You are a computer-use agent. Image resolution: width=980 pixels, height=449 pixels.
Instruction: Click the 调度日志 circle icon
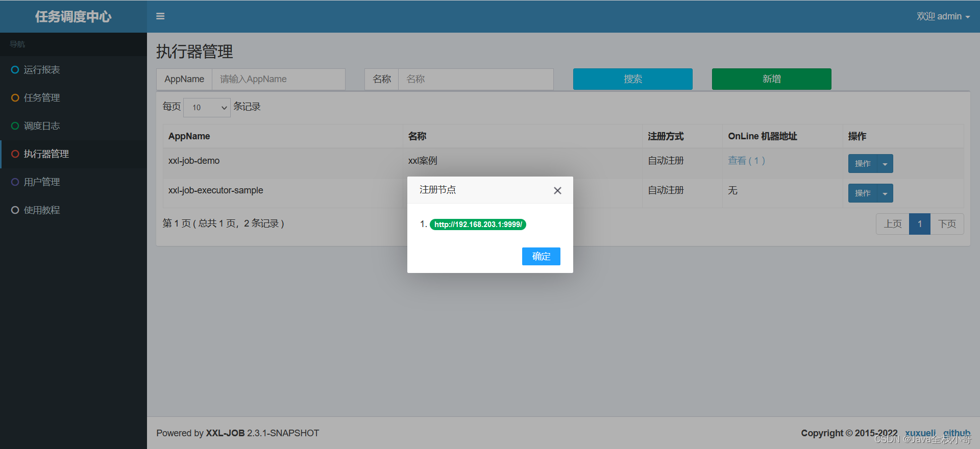15,126
